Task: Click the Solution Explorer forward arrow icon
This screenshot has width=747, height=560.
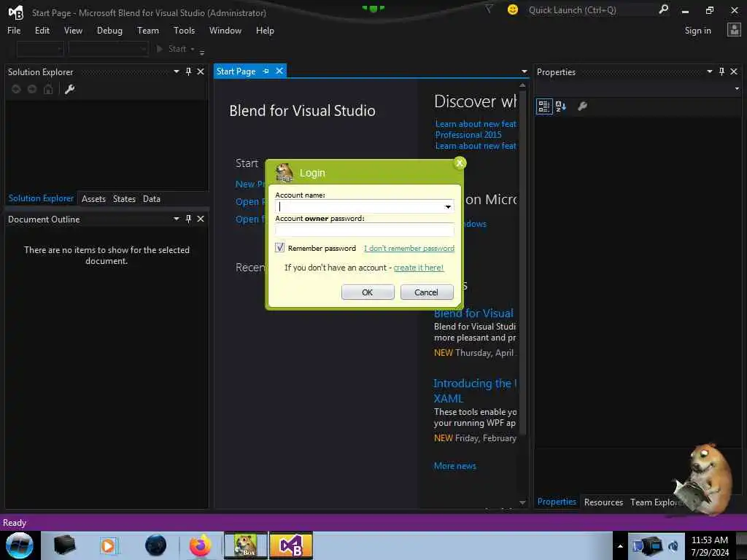Action: 32,89
